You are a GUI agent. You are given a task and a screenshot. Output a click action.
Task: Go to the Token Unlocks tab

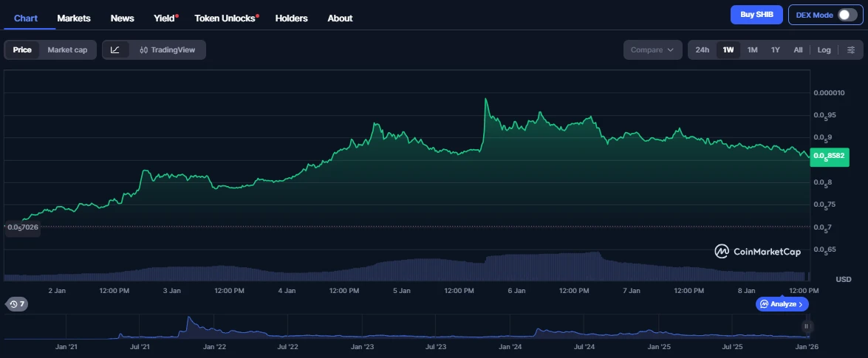[226, 18]
